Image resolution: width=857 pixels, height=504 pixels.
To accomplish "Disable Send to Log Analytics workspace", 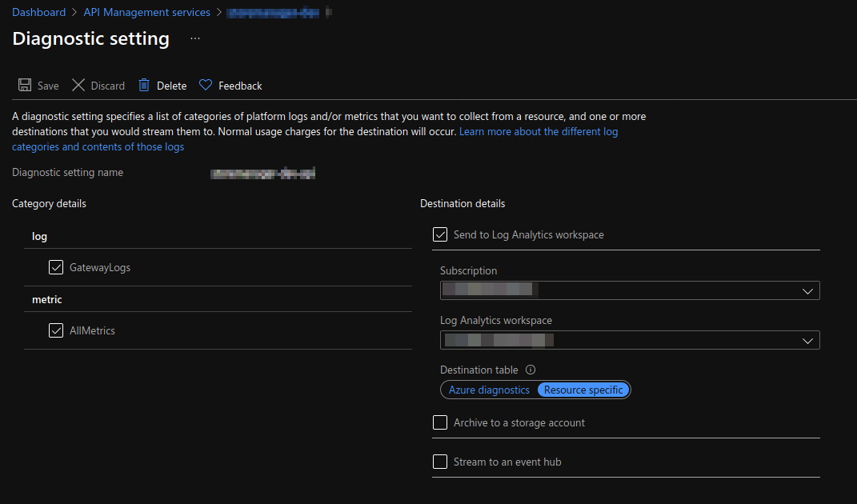I will (x=440, y=234).
